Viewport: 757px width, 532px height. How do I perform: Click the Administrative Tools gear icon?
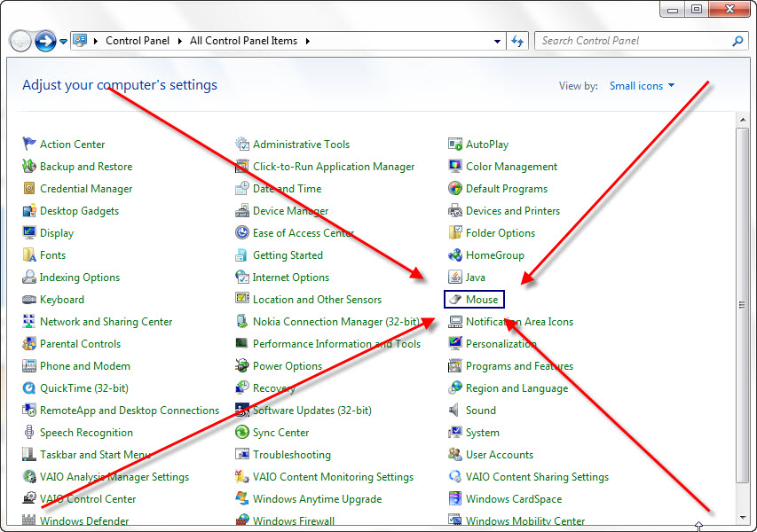(242, 144)
